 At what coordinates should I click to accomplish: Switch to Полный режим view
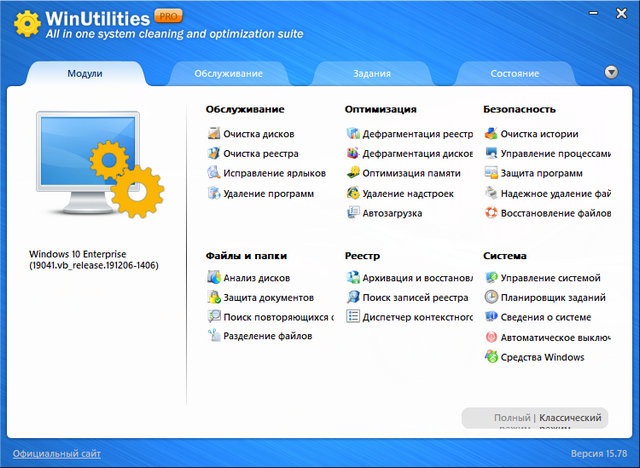pos(512,418)
